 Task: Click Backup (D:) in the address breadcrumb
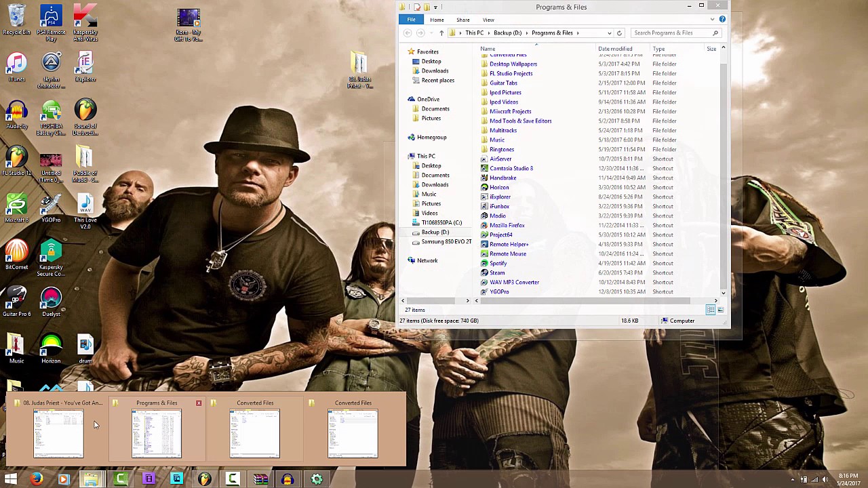click(507, 33)
